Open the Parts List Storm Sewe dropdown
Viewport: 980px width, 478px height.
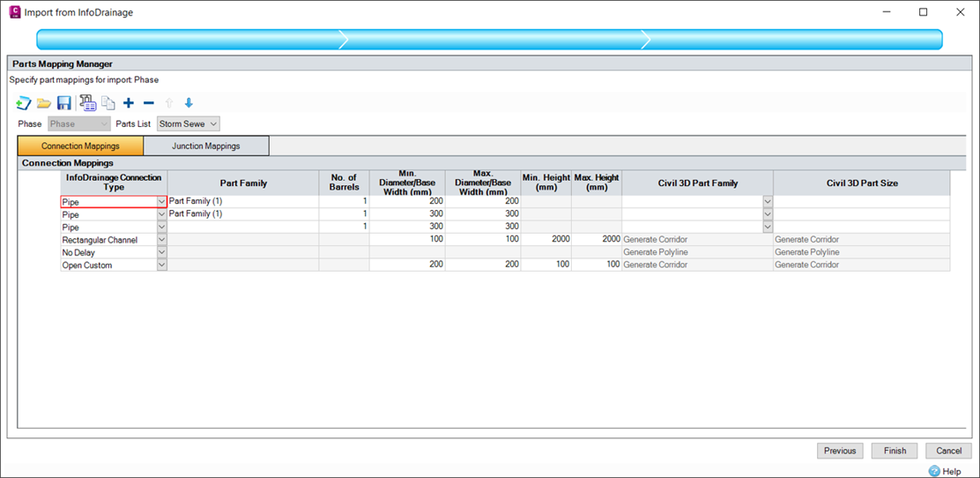[x=189, y=123]
